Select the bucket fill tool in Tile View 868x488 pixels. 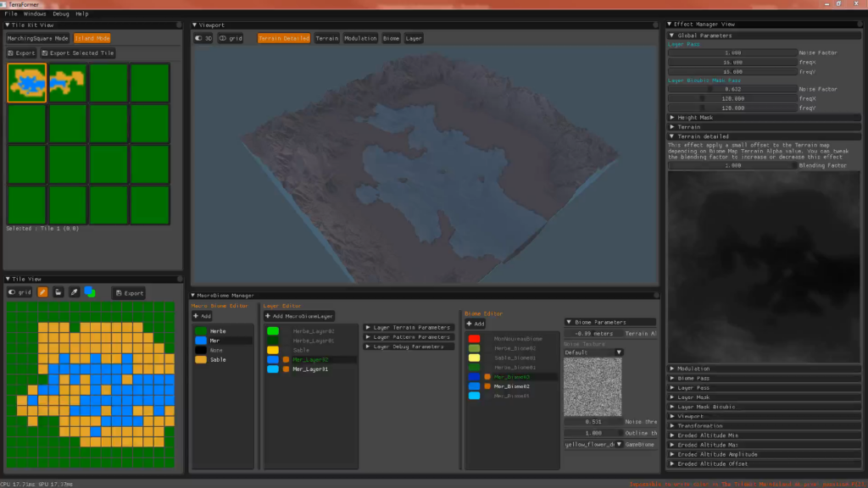point(58,292)
